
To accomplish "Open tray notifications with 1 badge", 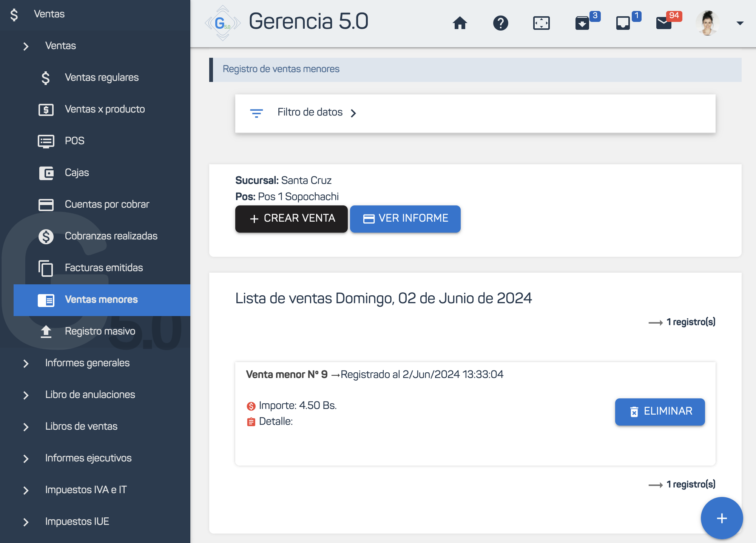I will tap(623, 23).
